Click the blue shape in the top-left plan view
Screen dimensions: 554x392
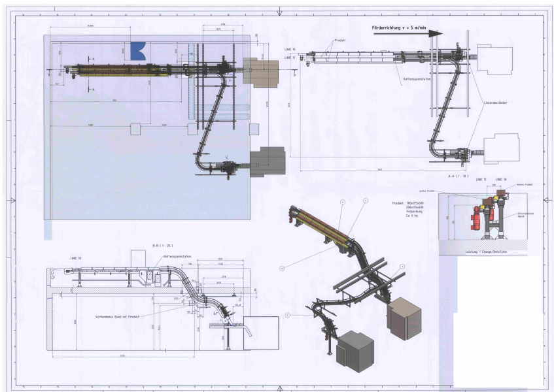[137, 50]
